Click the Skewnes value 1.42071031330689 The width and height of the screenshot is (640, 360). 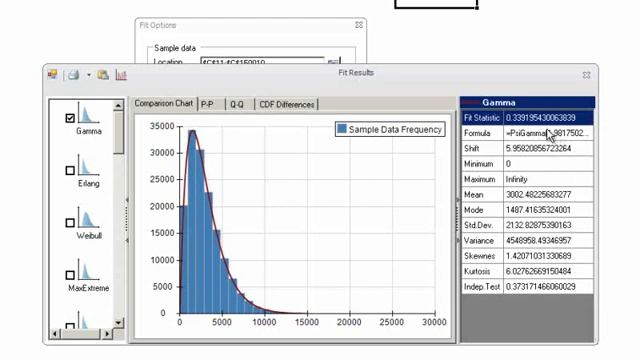pyautogui.click(x=548, y=256)
